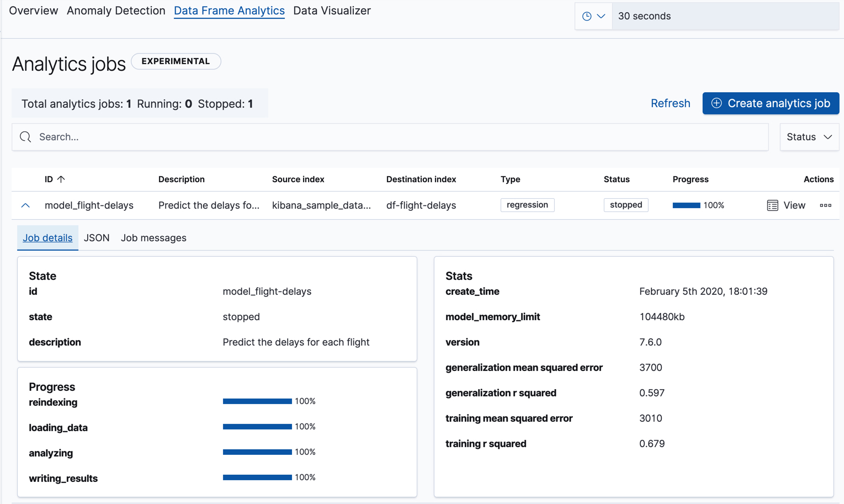Open the Data Visualizer page
The width and height of the screenshot is (844, 504).
click(x=332, y=10)
